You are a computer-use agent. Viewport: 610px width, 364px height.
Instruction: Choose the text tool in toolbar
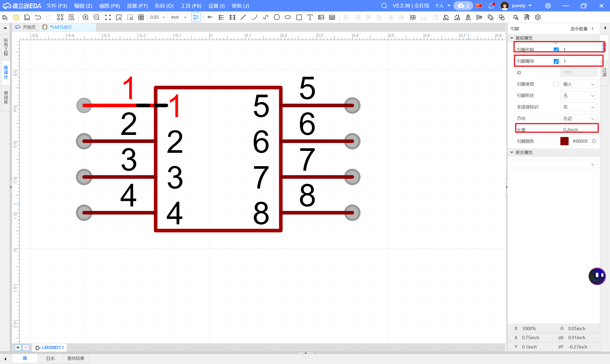click(310, 17)
